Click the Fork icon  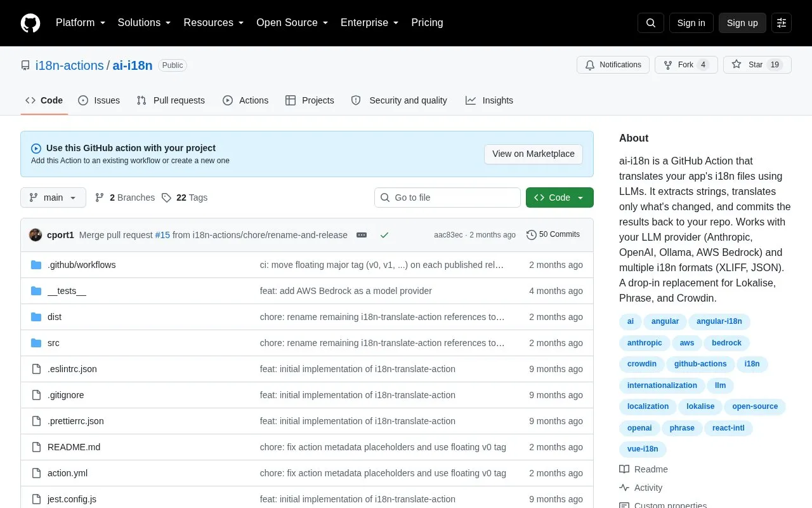click(x=668, y=65)
